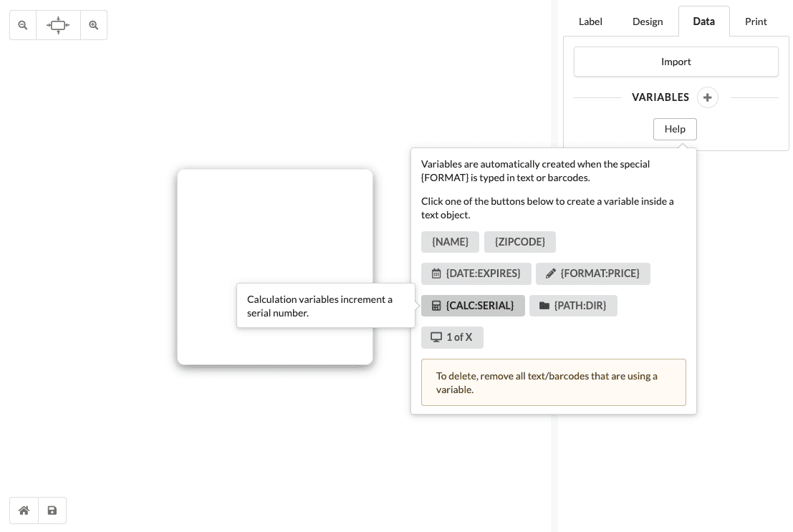Open the variables Help panel

pyautogui.click(x=675, y=129)
